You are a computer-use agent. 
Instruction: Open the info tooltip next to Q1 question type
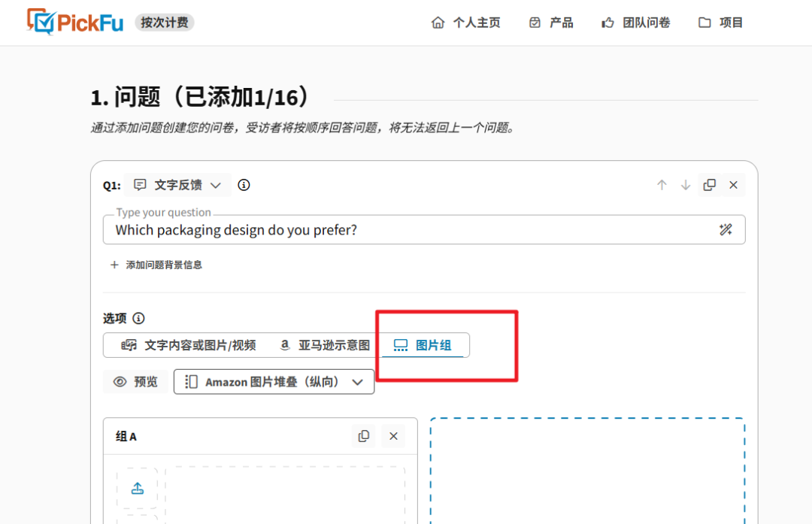243,184
